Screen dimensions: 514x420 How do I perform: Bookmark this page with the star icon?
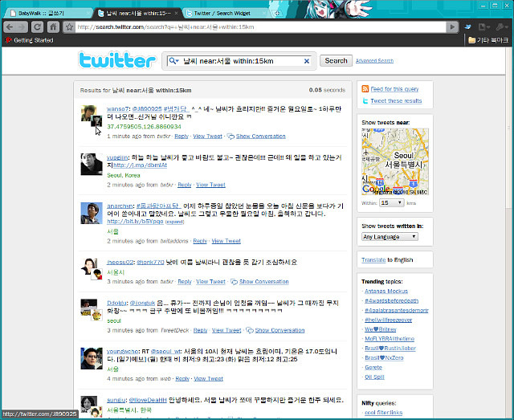pyautogui.click(x=69, y=27)
